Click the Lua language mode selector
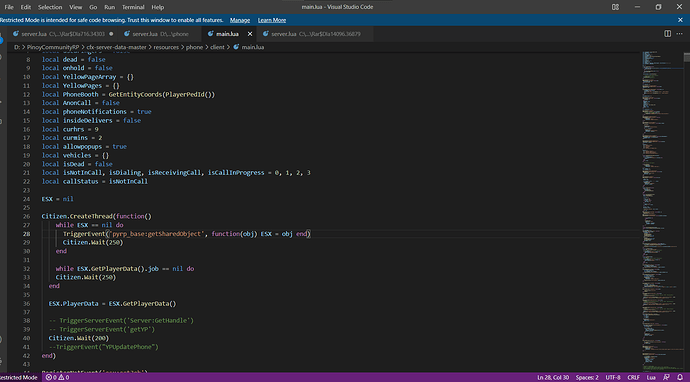Viewport: 690px width, 382px height. click(x=651, y=378)
